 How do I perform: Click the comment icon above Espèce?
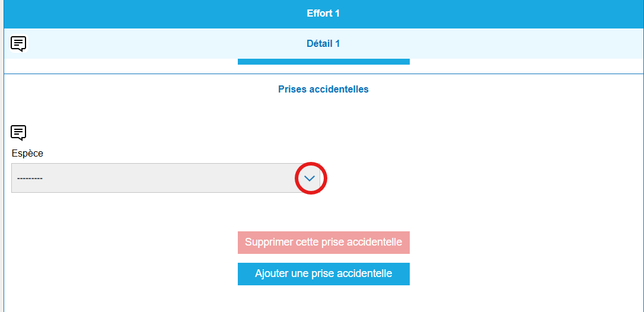pos(18,133)
